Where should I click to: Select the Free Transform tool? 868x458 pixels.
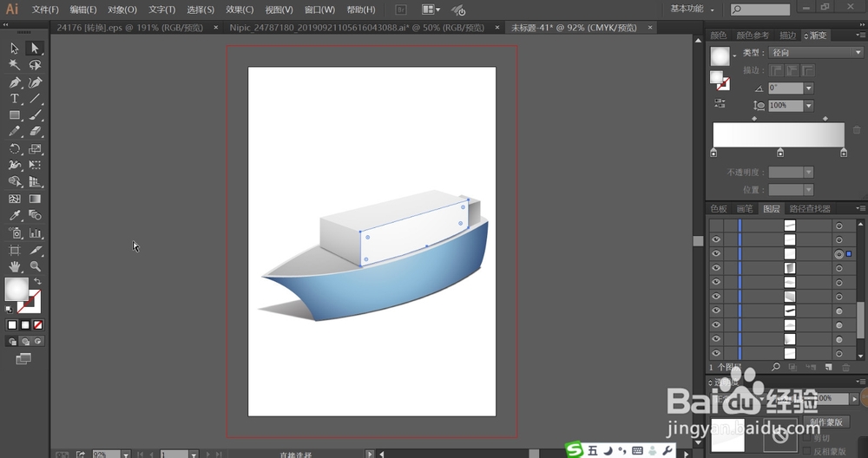pos(35,165)
